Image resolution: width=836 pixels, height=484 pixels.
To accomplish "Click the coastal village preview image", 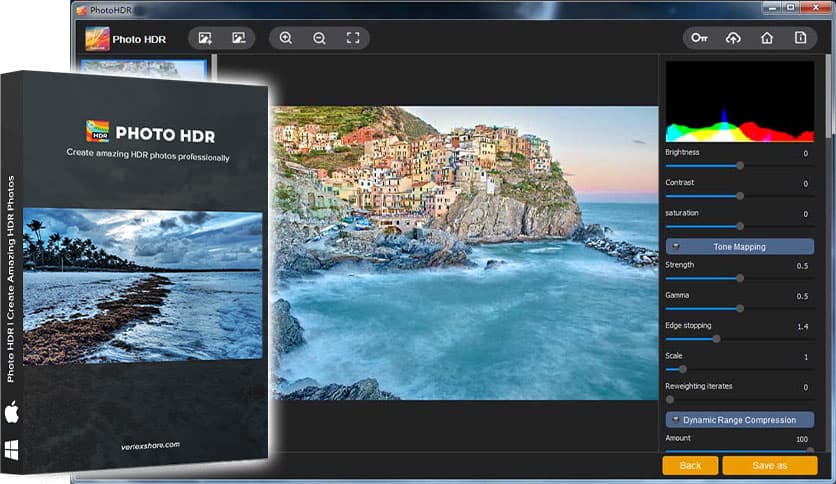I will 465,253.
